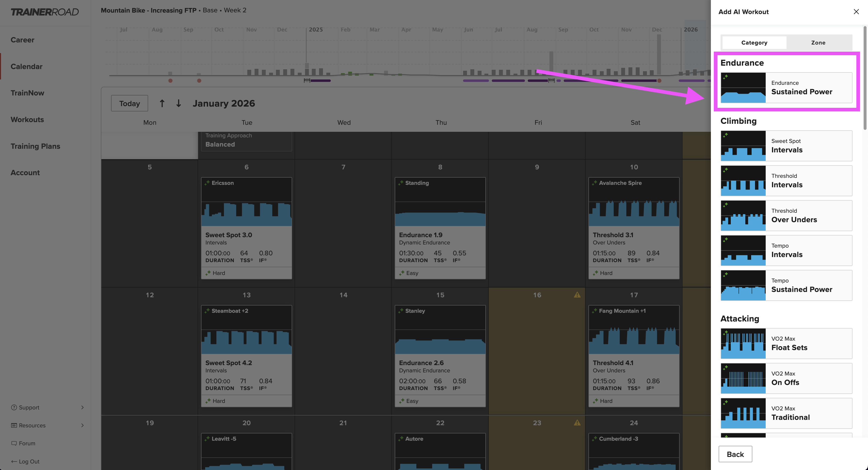Open the Career page

coord(22,40)
